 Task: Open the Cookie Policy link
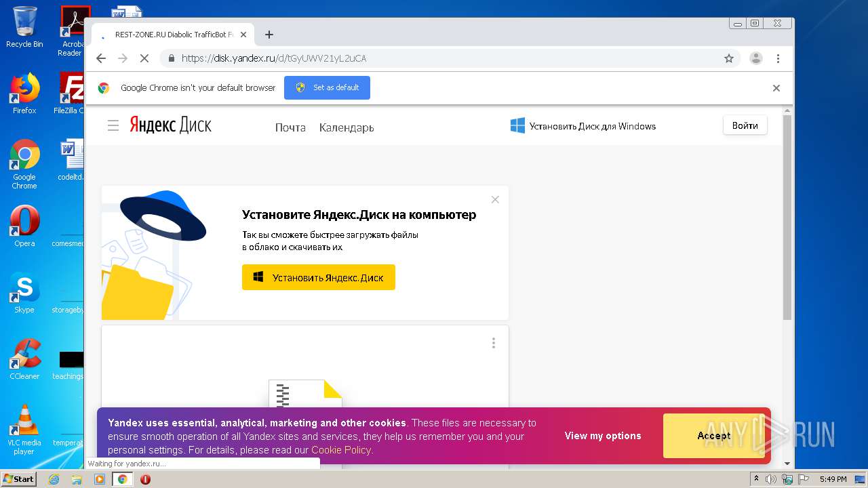(341, 450)
